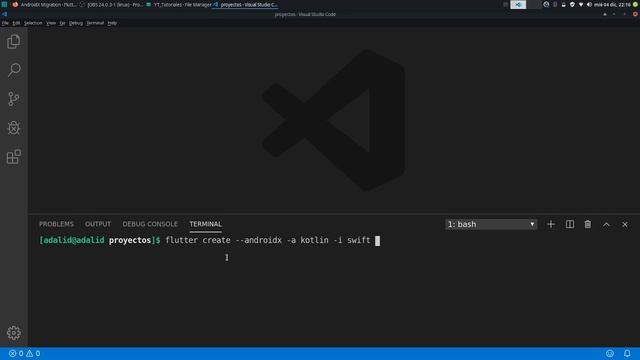Screen dimensions: 640x360
Task: Switch to YT_Tutoriales File Manager in taskbar
Action: [178, 4]
